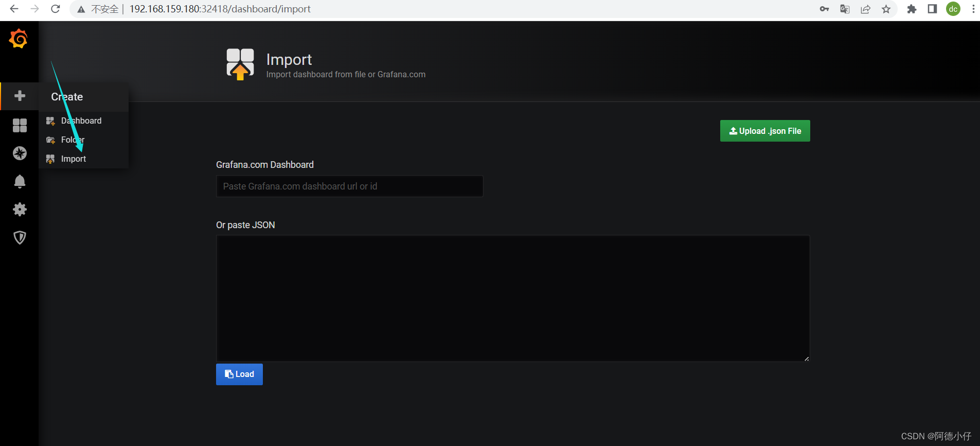
Task: Bookmark the page with star icon
Action: click(x=886, y=9)
